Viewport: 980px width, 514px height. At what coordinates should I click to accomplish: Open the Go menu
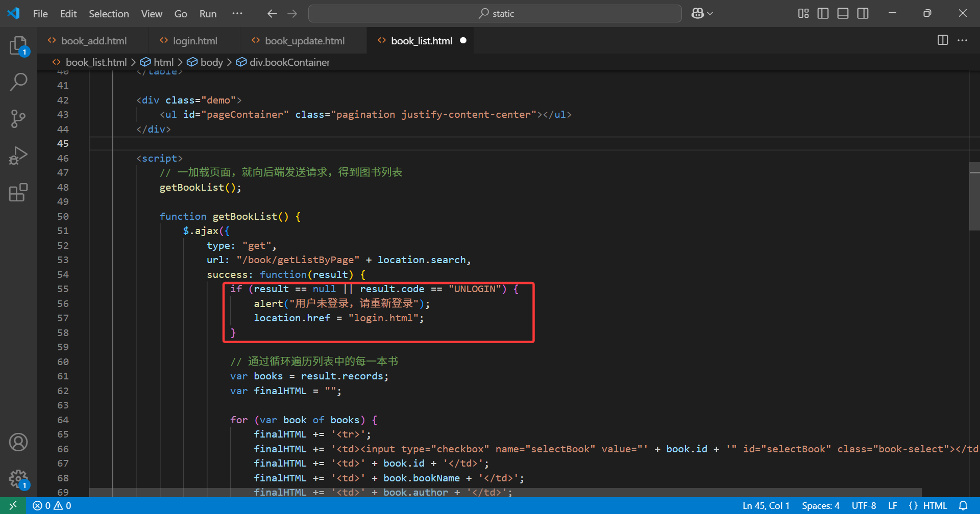pos(181,14)
